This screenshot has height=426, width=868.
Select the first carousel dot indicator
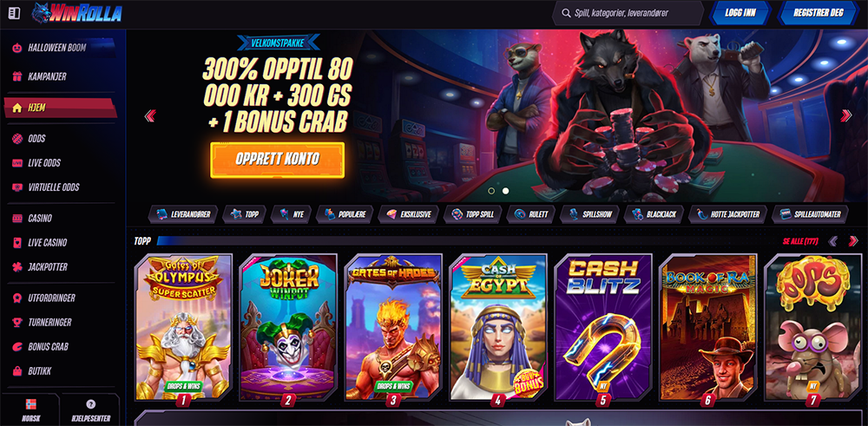pos(490,191)
